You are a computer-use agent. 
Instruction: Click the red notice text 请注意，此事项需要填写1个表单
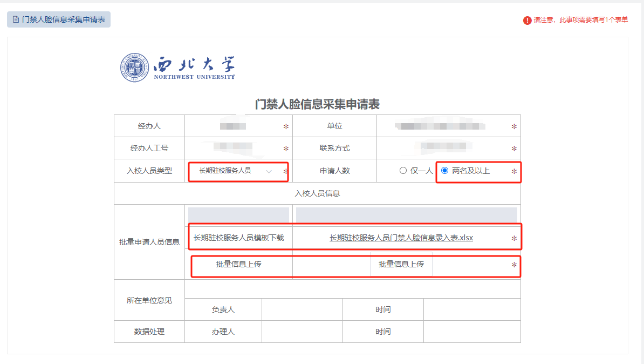coord(580,20)
